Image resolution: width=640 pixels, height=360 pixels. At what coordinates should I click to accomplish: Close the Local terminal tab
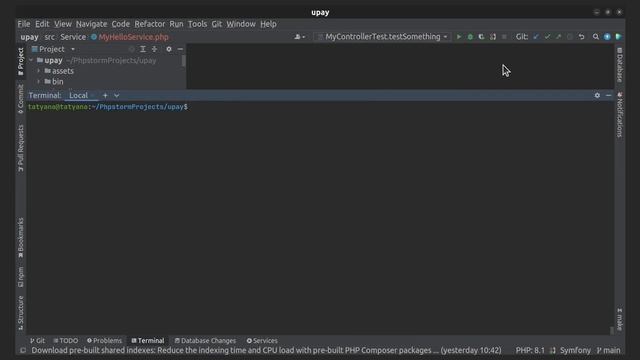[93, 95]
